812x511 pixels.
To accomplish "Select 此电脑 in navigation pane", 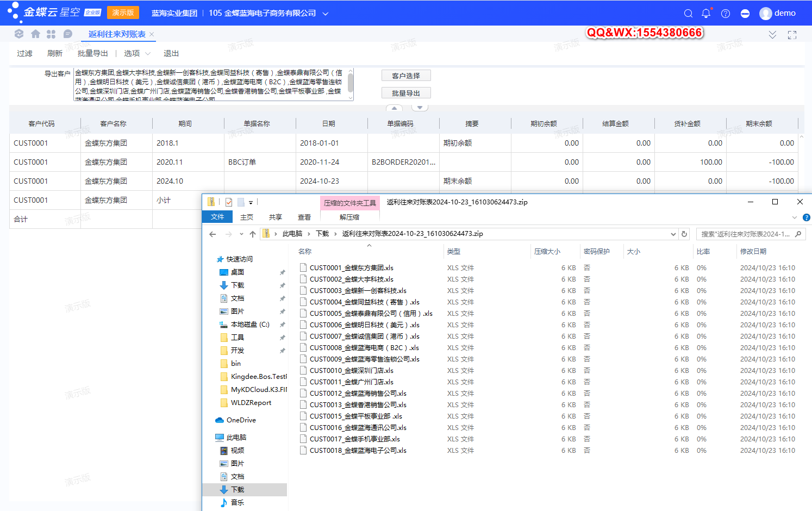I will [236, 438].
